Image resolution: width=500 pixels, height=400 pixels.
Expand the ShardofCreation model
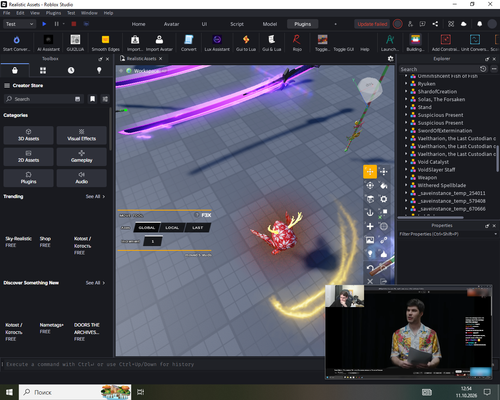406,91
